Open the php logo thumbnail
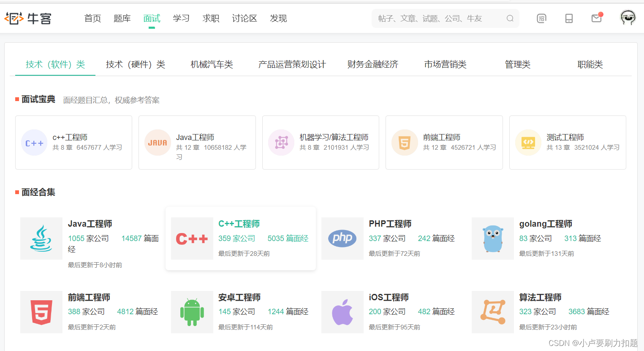Viewport: 644px width, 351px height. click(x=342, y=239)
